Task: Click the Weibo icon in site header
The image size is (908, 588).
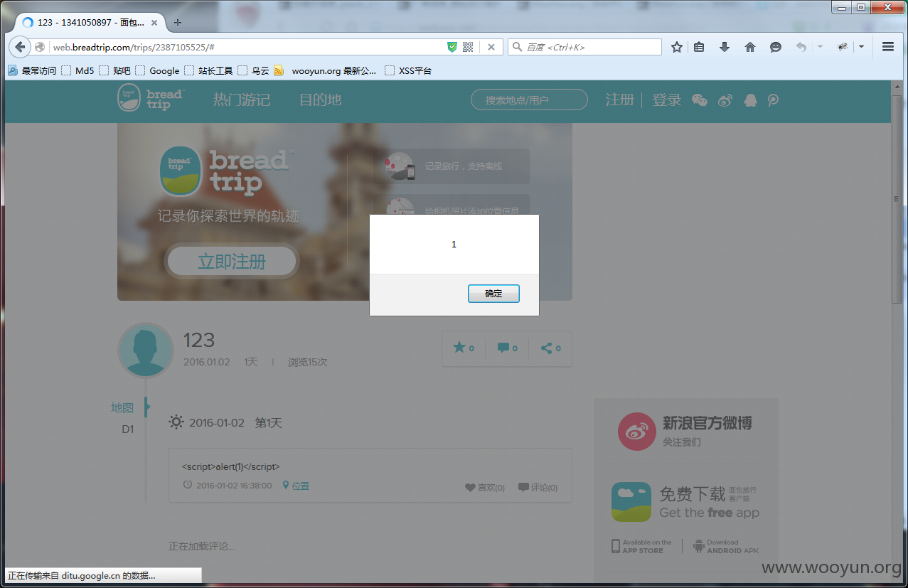Action: tap(725, 100)
